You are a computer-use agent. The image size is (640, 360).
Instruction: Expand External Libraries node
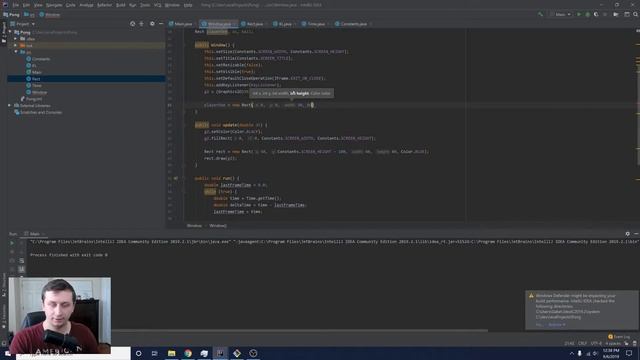[10, 105]
